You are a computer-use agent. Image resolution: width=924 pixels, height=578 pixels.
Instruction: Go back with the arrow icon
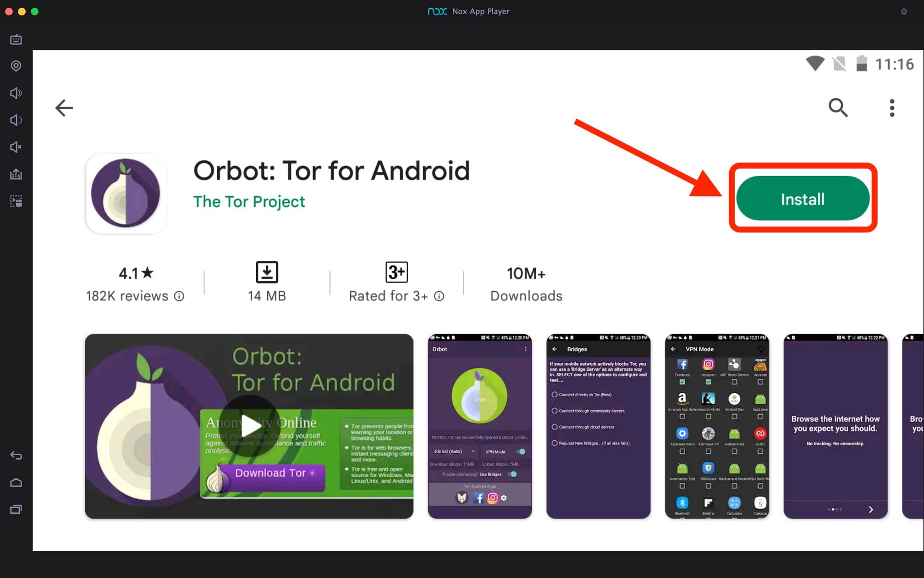coord(64,108)
